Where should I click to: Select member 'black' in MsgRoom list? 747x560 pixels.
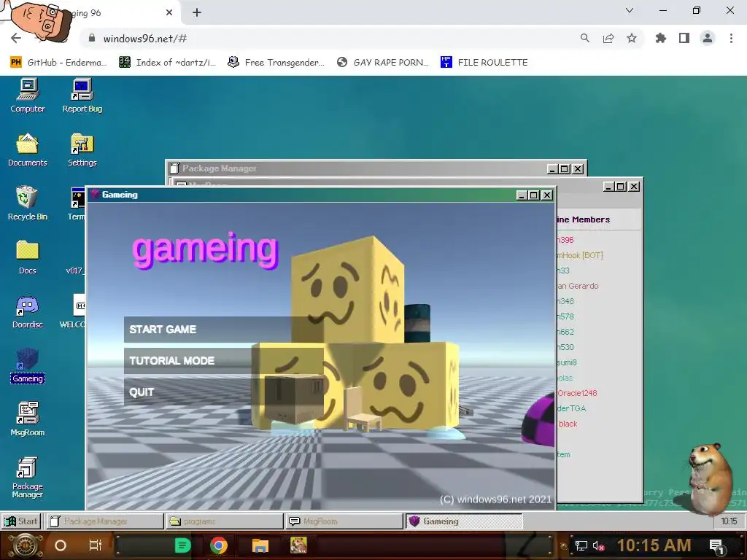coord(568,424)
